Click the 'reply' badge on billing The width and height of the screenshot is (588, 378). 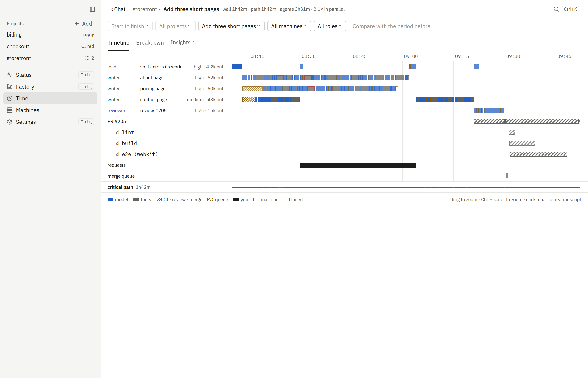click(x=88, y=35)
